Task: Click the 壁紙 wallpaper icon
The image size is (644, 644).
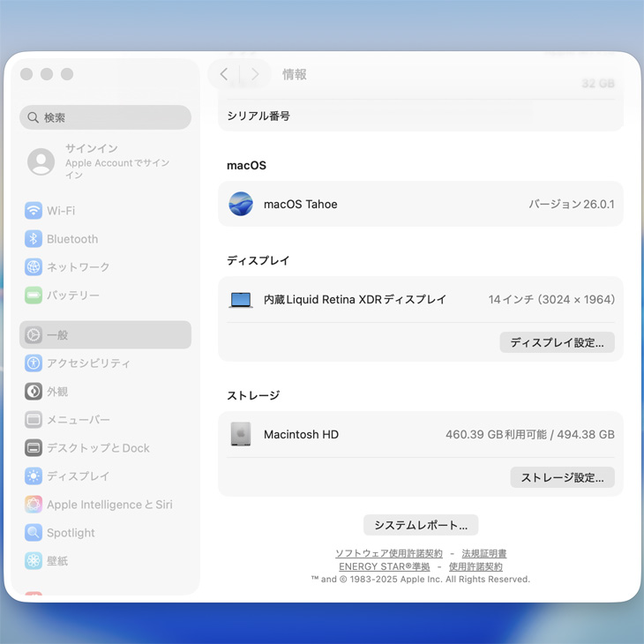Action: pyautogui.click(x=34, y=561)
